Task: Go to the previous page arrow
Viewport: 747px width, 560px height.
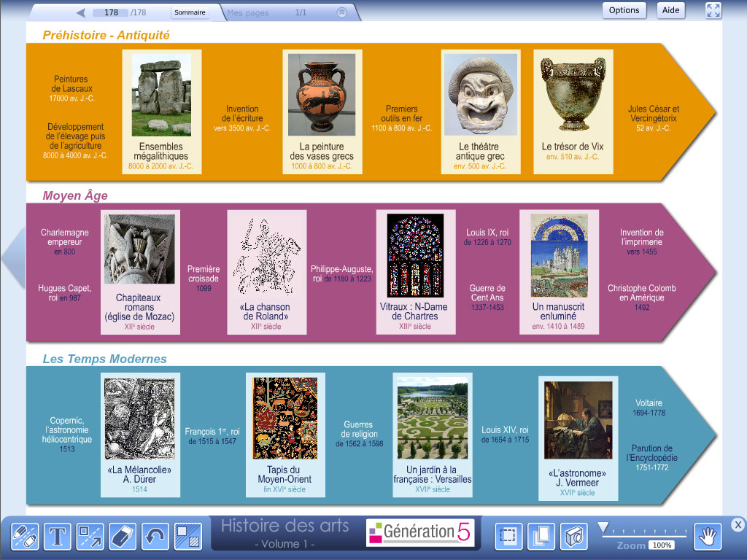Action: pos(81,13)
